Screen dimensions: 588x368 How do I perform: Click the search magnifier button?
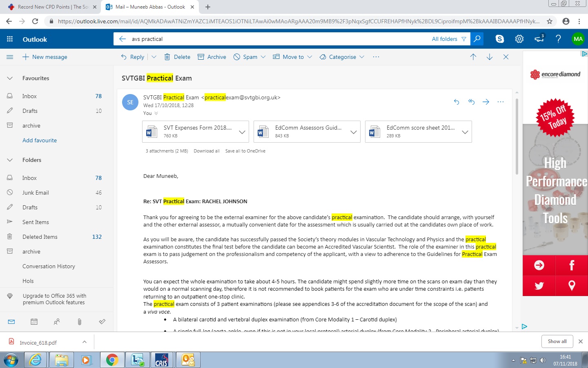point(477,39)
